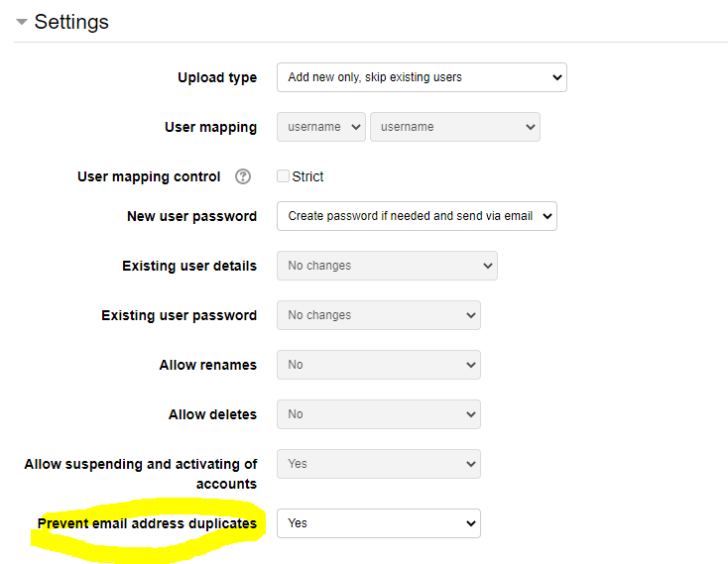Screen dimensions: 728x564
Task: Open the second, wider username mapping dropdown
Action: tap(454, 127)
